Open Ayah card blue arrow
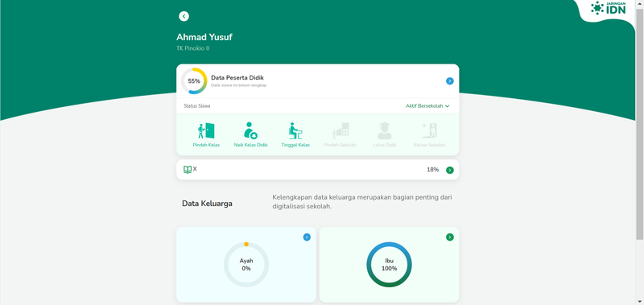The image size is (644, 305). pyautogui.click(x=307, y=237)
